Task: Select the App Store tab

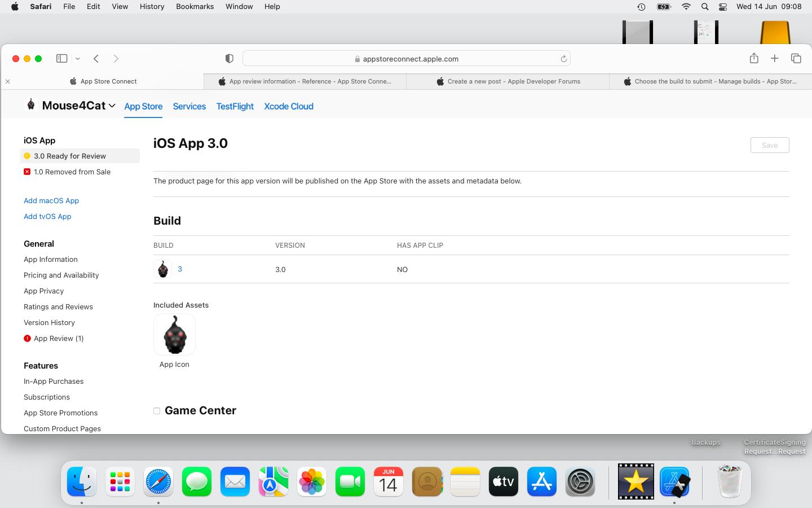Action: coord(143,106)
